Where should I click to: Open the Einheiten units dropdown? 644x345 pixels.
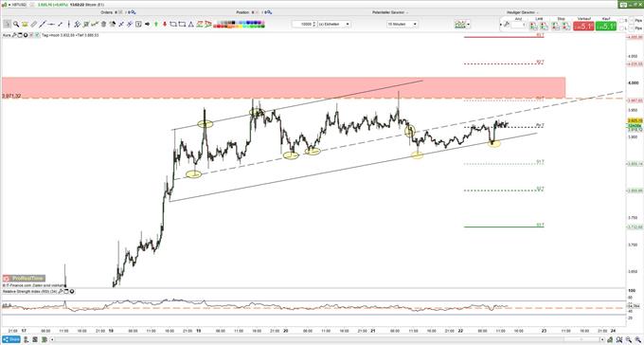(x=334, y=24)
